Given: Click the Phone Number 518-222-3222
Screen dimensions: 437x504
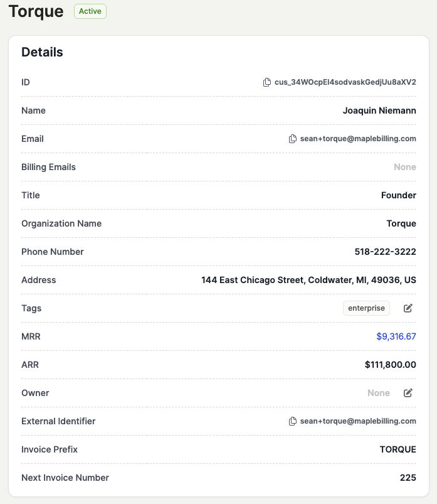Looking at the screenshot, I should point(386,252).
